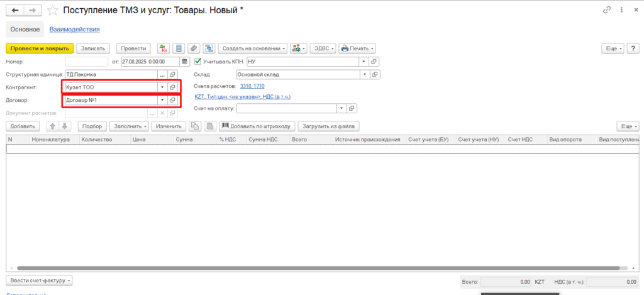Toggle the Учитывать КПН checkbox
The width and height of the screenshot is (644, 295).
pos(198,62)
